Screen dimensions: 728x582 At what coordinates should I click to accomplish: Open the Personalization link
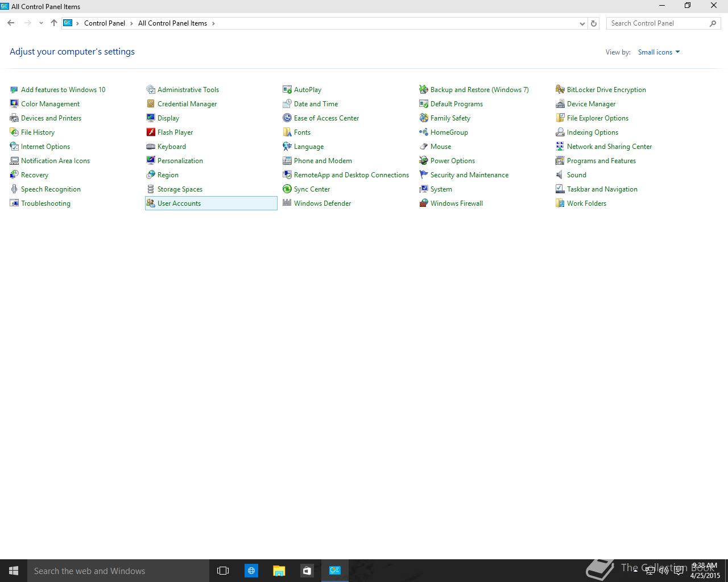click(x=180, y=160)
